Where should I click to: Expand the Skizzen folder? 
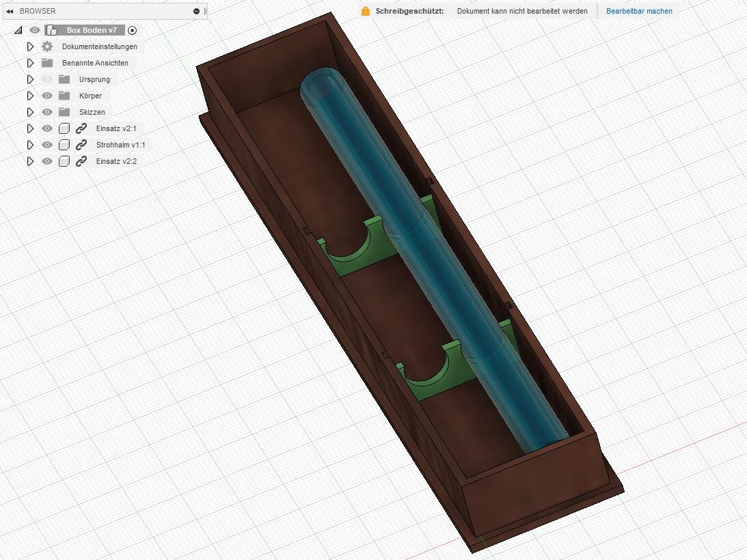(30, 112)
